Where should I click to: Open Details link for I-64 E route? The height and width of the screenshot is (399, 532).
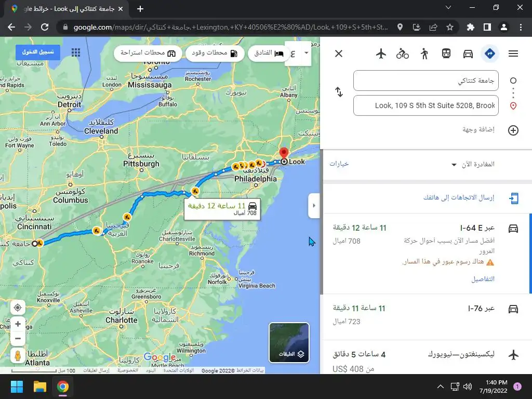[483, 279]
